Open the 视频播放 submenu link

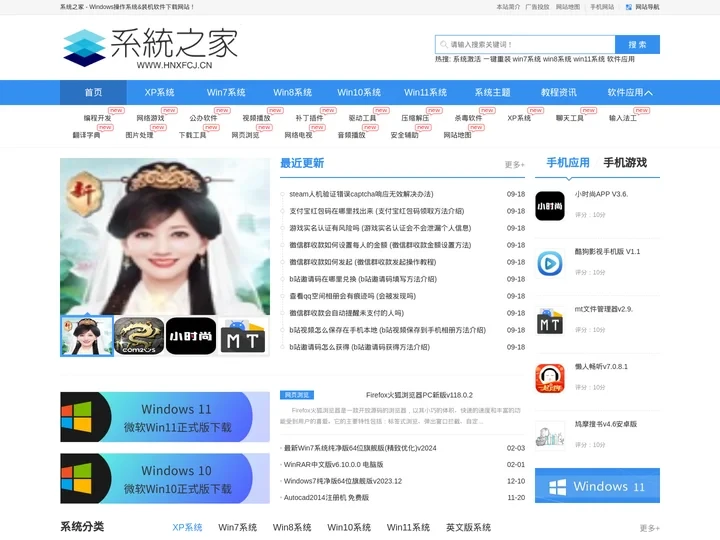point(256,118)
